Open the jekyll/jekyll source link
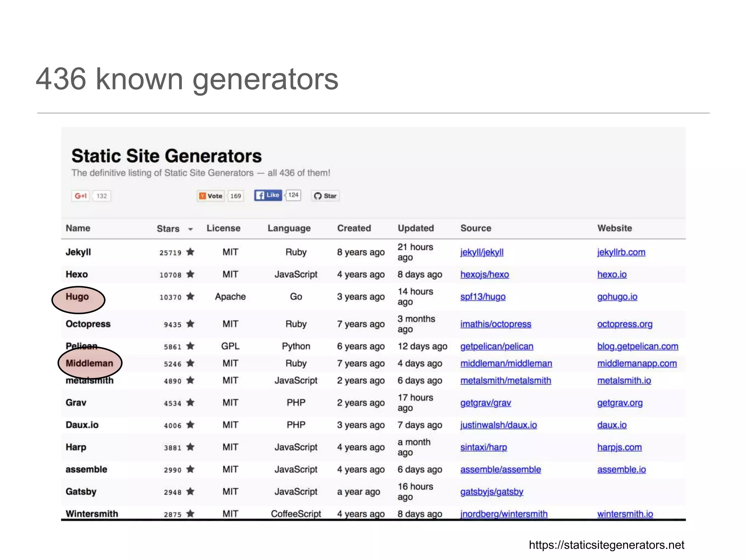This screenshot has width=747, height=560. pos(482,252)
